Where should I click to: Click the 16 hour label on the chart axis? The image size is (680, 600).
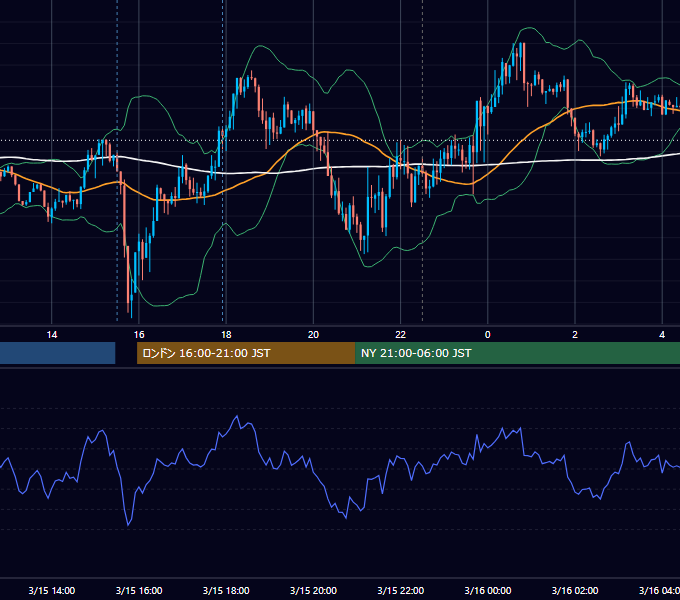(x=139, y=335)
